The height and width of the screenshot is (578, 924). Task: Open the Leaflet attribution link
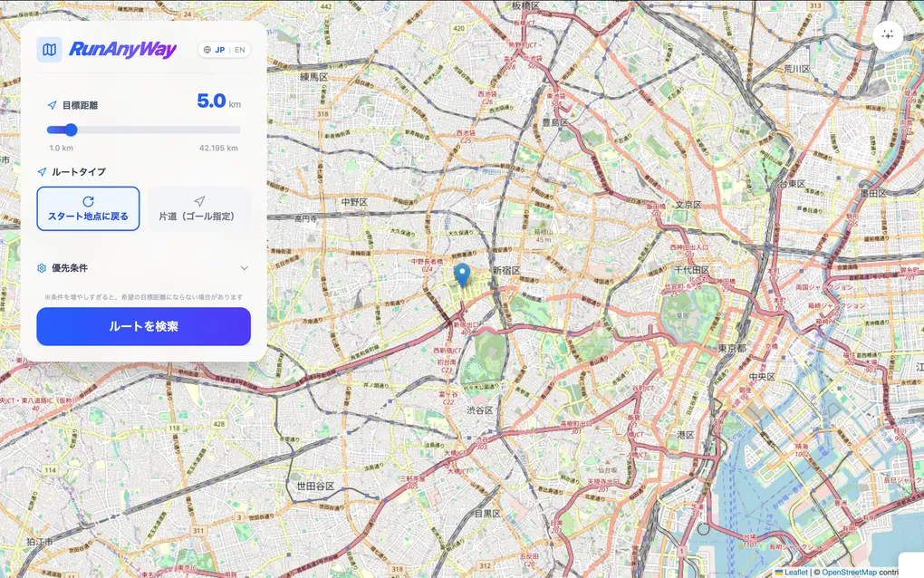(795, 572)
